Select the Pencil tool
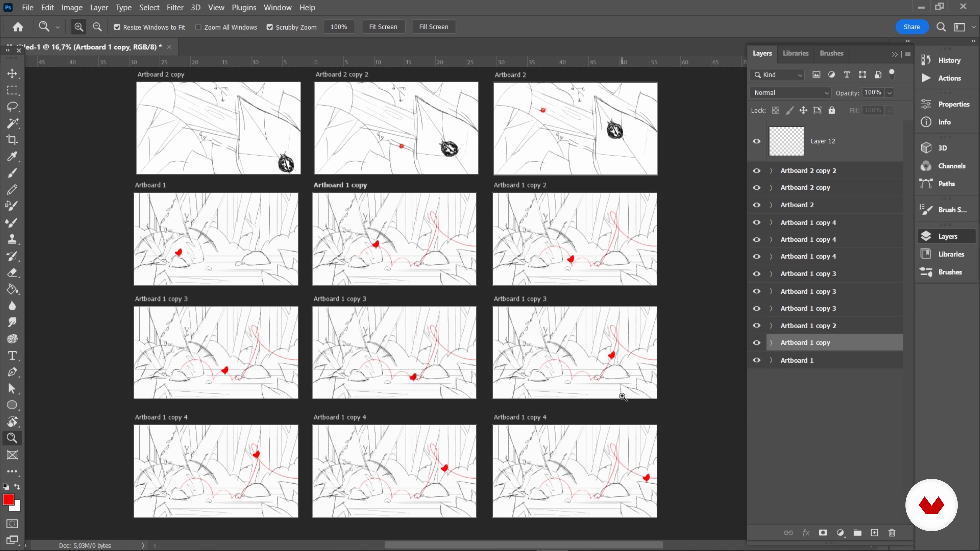Image resolution: width=980 pixels, height=551 pixels. [12, 189]
